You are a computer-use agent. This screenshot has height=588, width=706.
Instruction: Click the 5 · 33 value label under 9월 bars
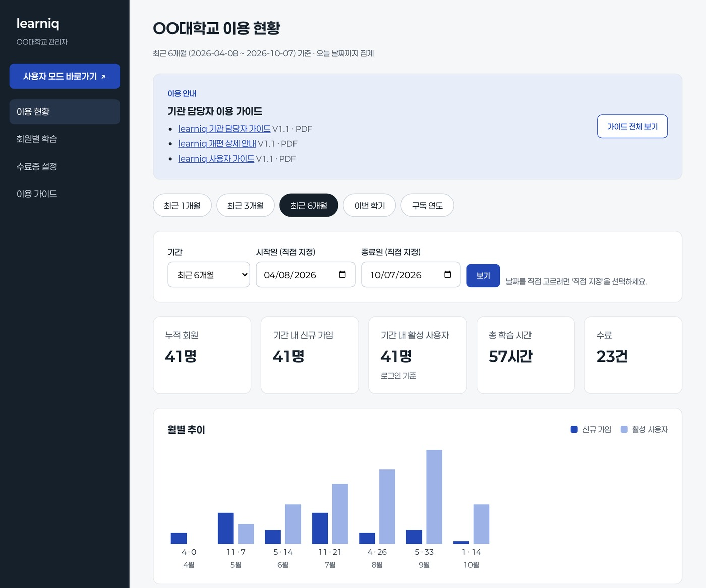424,552
